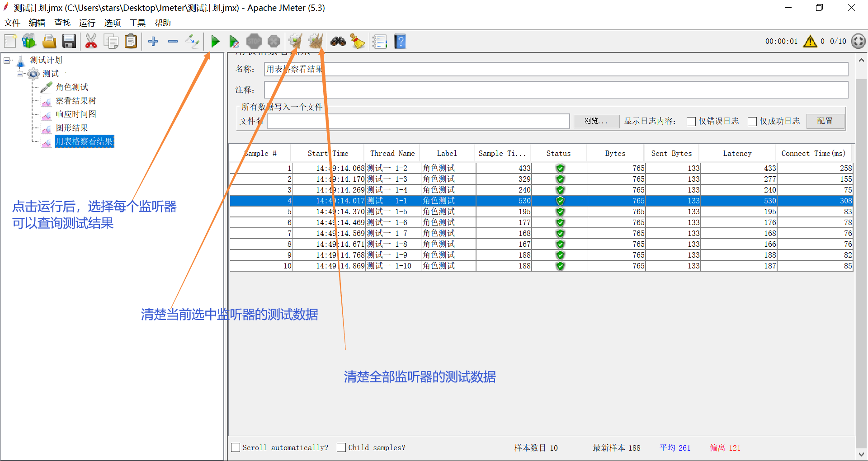Viewport: 868px width, 461px height.
Task: Start the test with the green Start button
Action: 216,41
